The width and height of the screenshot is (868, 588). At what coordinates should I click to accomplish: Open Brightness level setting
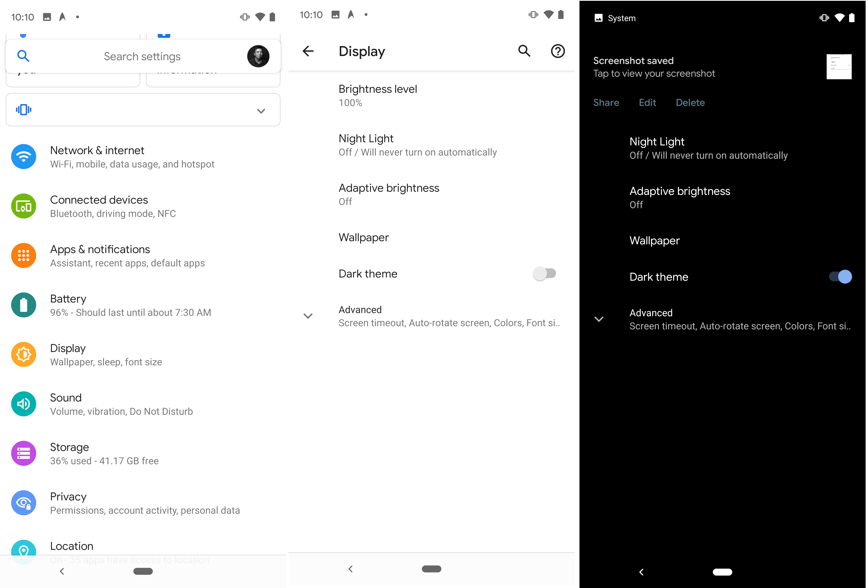tap(378, 95)
